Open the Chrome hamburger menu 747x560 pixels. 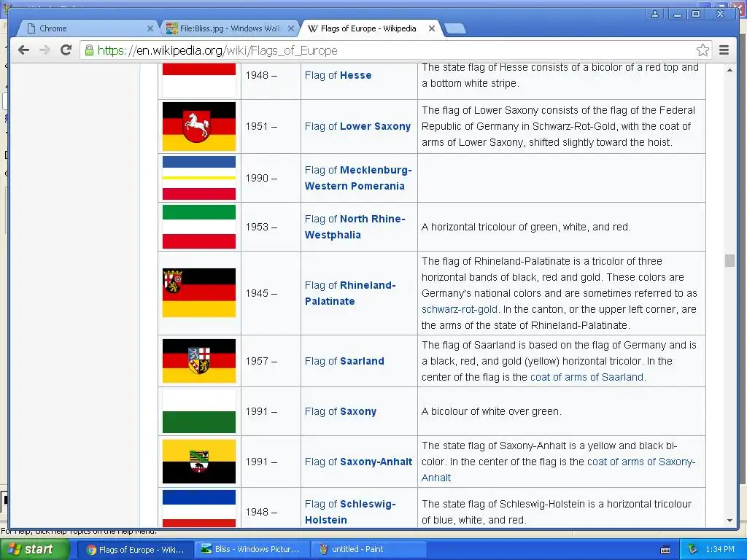point(724,50)
